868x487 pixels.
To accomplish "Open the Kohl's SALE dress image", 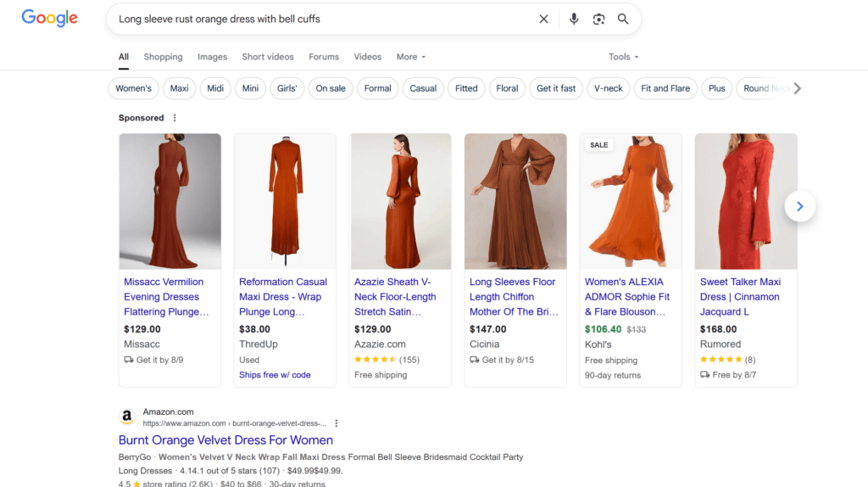I will tap(631, 201).
